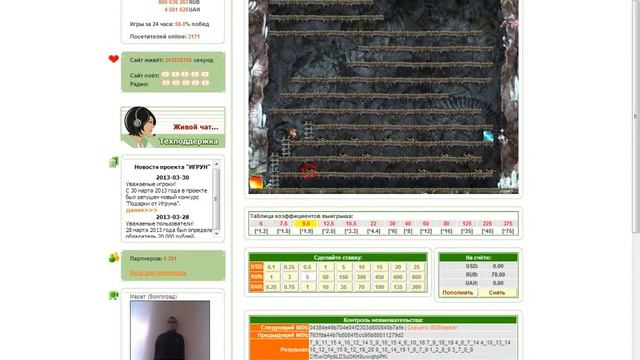Click the highlighted yellow 9.5 coefficient cell

(x=306, y=224)
